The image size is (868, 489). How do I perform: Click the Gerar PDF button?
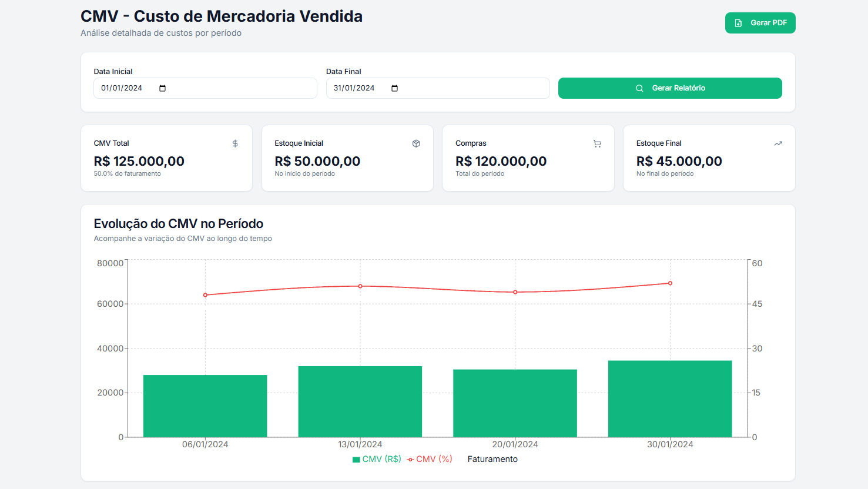coord(760,22)
